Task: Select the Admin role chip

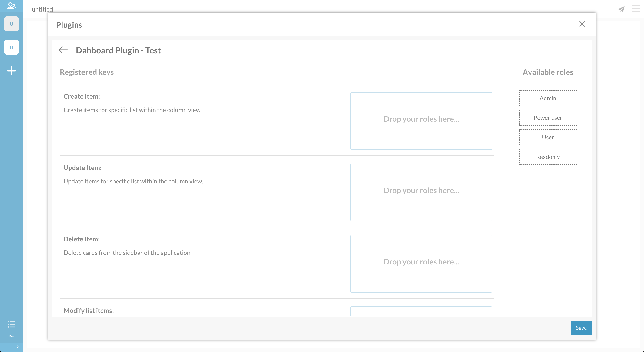Action: pos(548,98)
